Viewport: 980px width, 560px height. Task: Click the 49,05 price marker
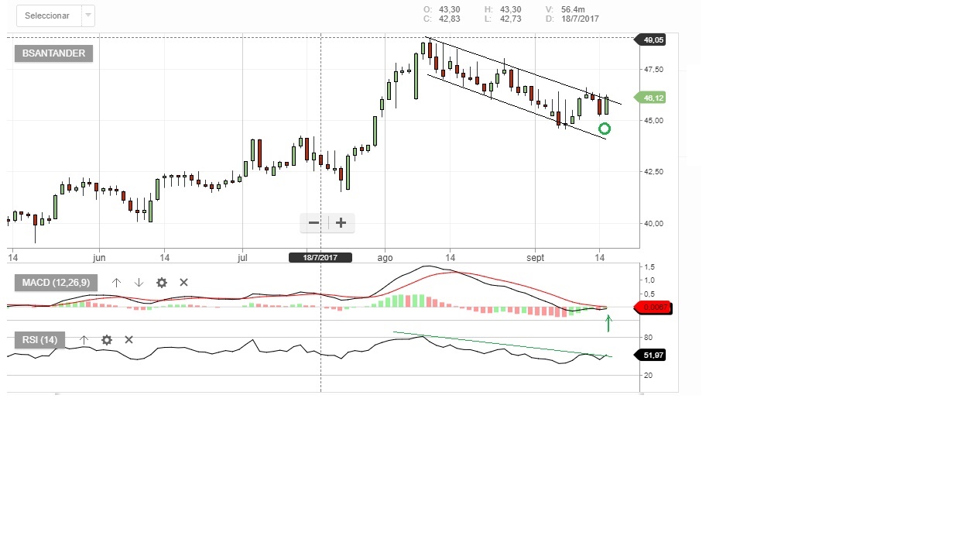[652, 40]
